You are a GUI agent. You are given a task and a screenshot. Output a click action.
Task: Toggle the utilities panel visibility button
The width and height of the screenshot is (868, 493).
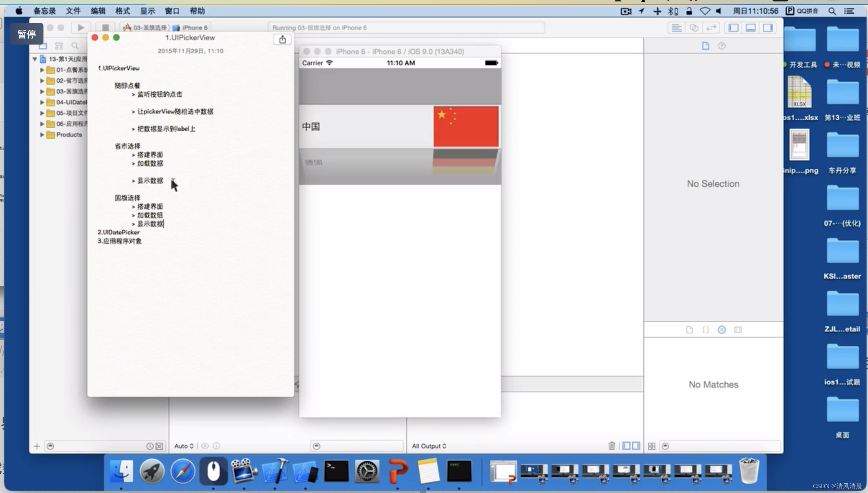click(x=768, y=28)
